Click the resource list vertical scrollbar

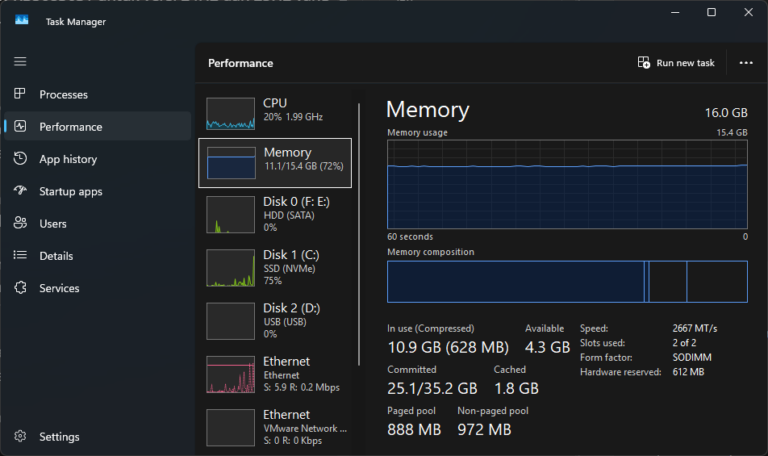pos(359,234)
